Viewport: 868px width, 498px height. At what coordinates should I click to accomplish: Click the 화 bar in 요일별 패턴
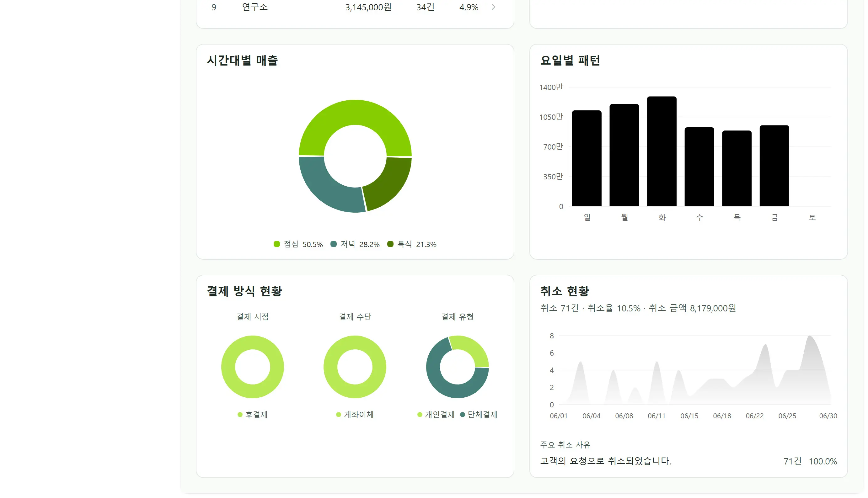point(662,151)
